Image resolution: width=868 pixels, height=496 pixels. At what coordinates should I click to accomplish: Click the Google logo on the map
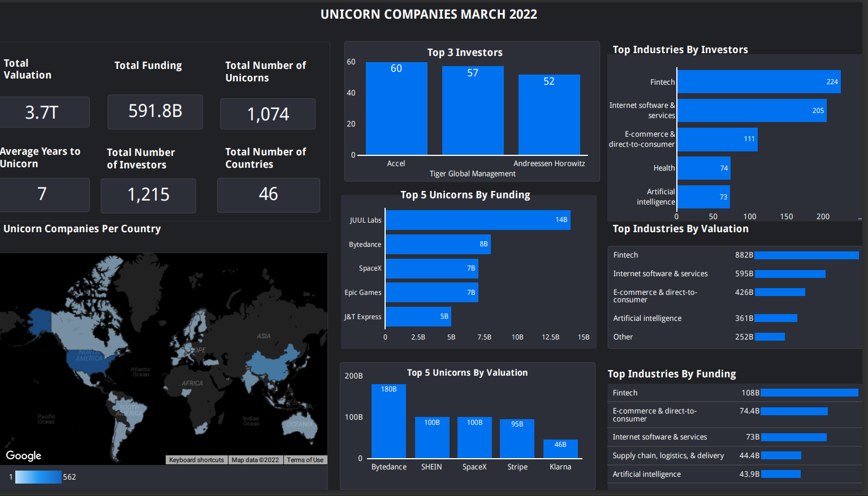click(23, 455)
